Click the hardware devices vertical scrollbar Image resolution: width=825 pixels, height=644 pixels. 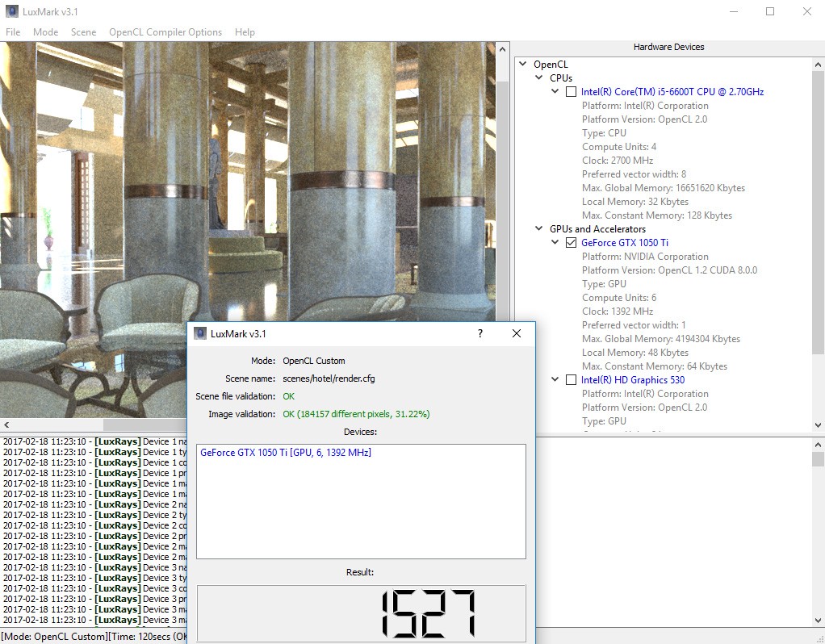pos(818,210)
